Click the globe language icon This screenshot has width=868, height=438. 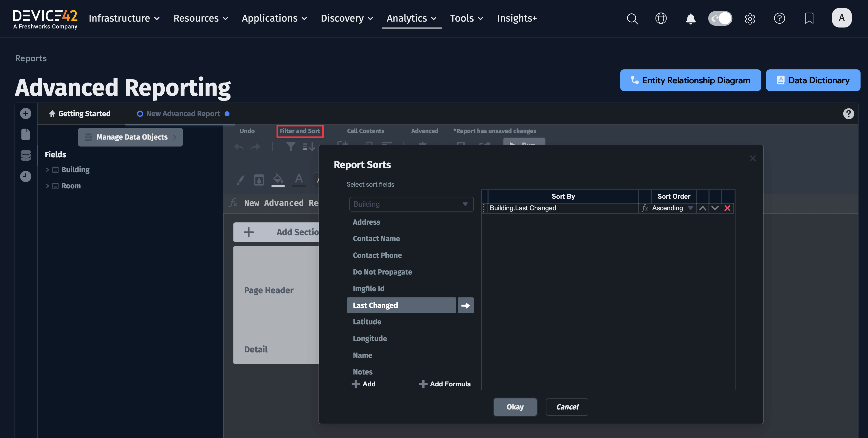661,18
